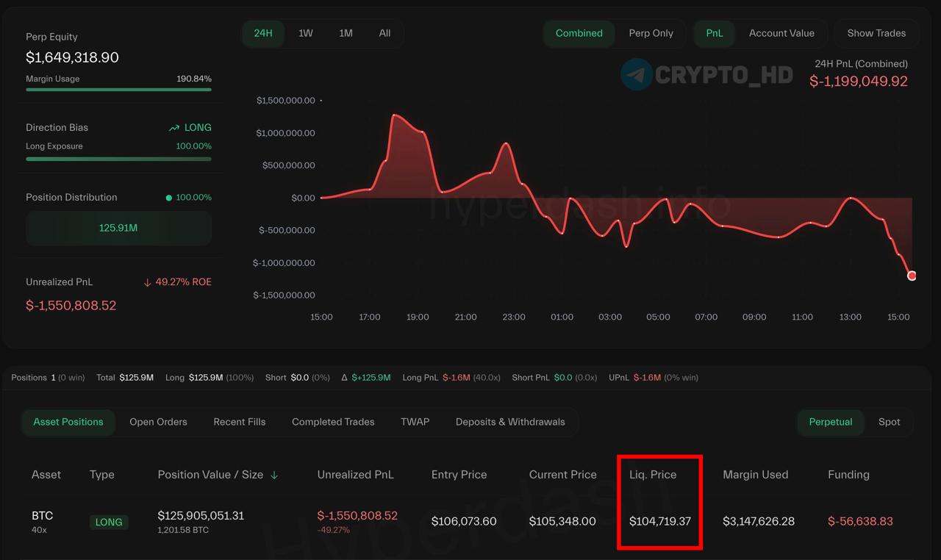Switch to Perp Only view
The image size is (941, 560).
coord(651,33)
